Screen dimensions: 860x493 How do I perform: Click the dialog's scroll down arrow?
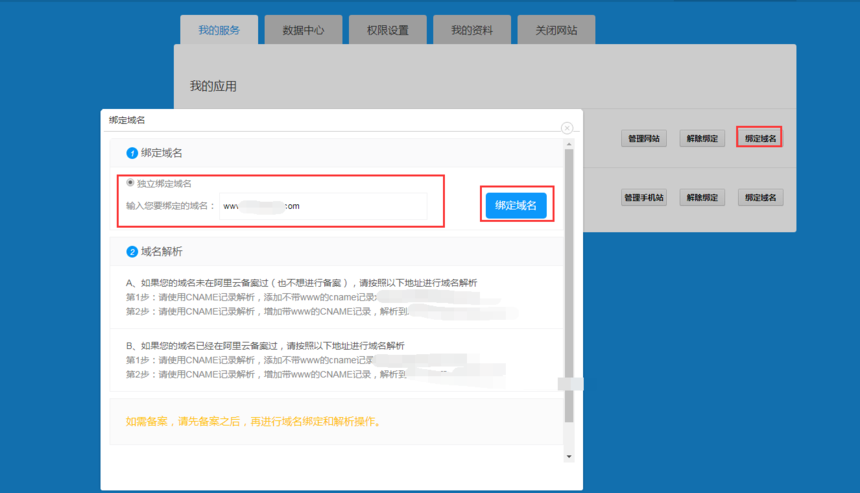pos(569,456)
